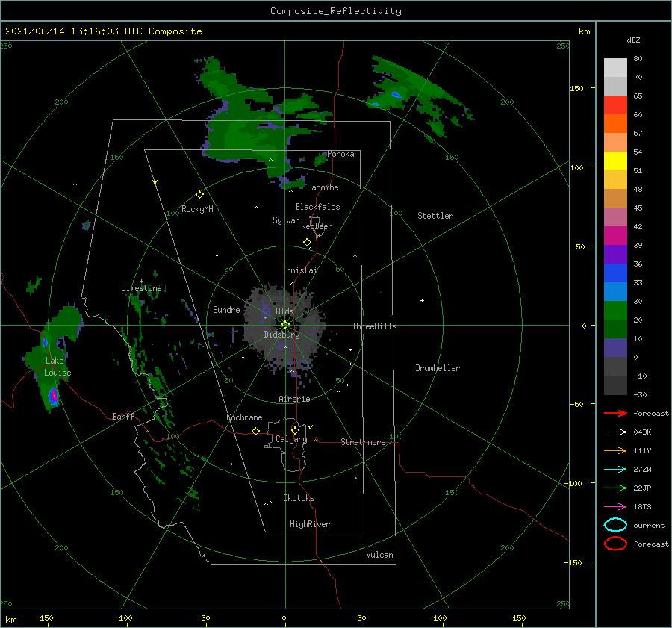
Task: Click the Calgary city label
Action: click(x=291, y=439)
